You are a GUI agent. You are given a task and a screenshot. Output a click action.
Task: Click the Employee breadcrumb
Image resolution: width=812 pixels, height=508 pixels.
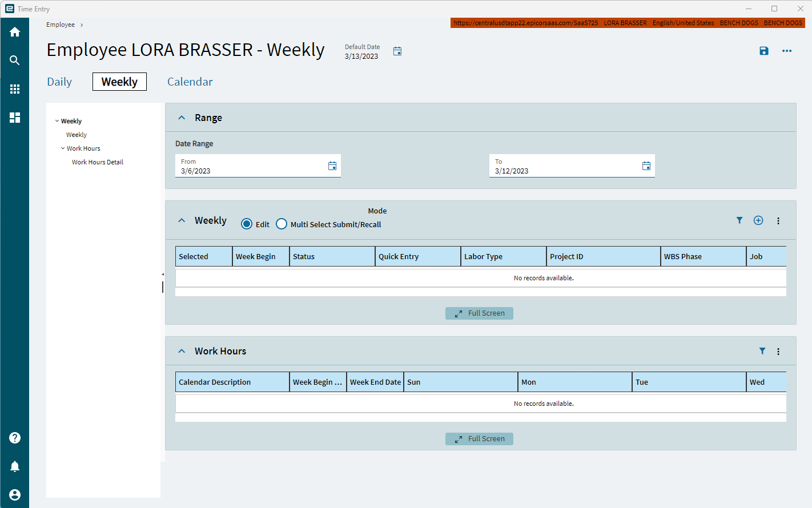(x=61, y=25)
